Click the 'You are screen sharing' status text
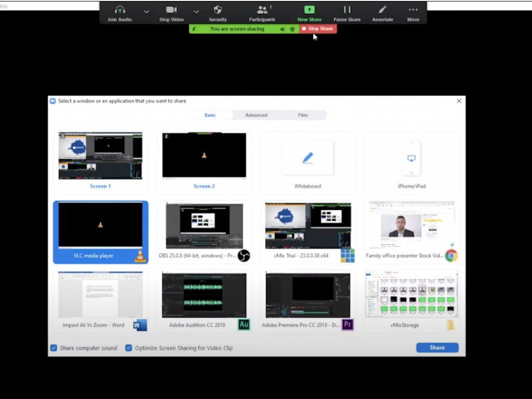This screenshot has height=399, width=532. click(237, 29)
